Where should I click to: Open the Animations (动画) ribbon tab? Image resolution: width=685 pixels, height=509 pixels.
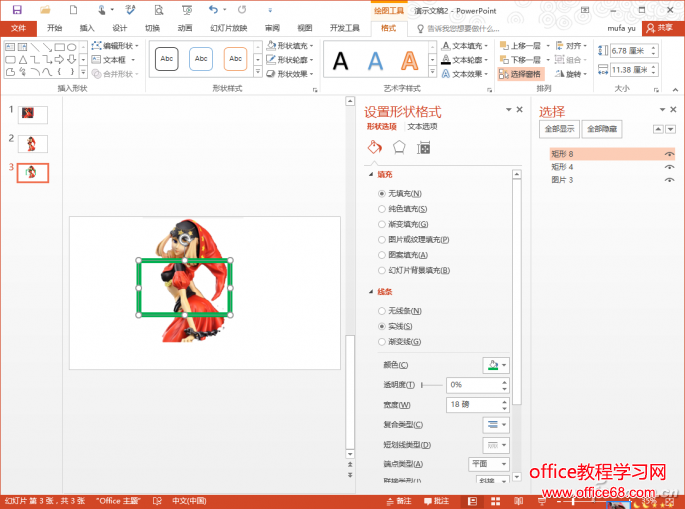185,28
